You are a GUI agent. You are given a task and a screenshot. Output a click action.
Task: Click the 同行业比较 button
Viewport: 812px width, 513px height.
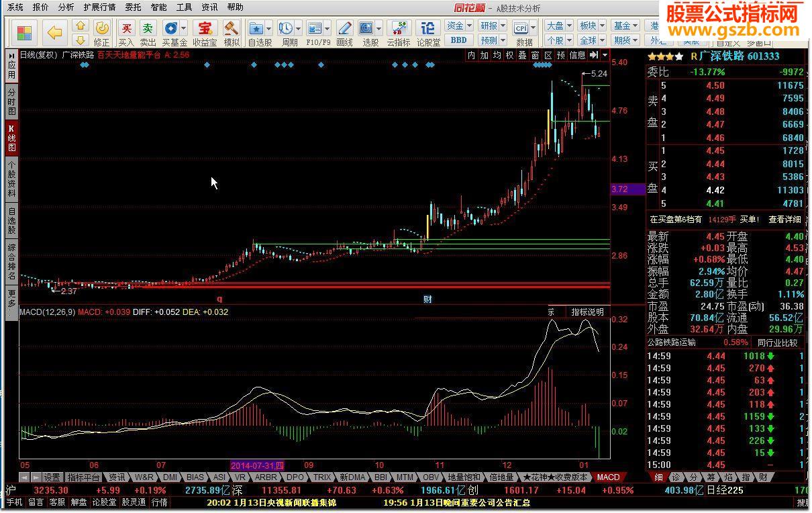coord(778,342)
